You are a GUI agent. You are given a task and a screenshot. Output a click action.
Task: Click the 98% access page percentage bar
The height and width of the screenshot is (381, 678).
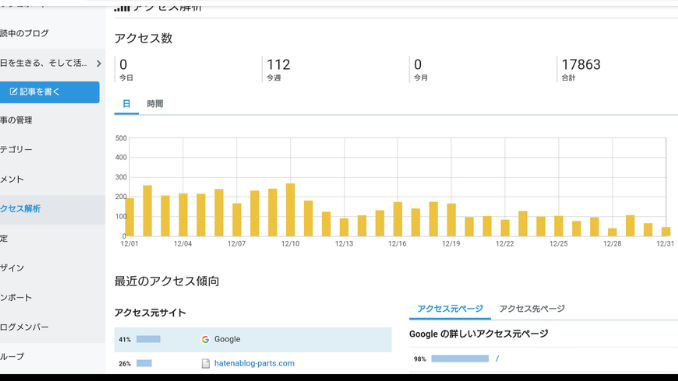click(x=460, y=359)
